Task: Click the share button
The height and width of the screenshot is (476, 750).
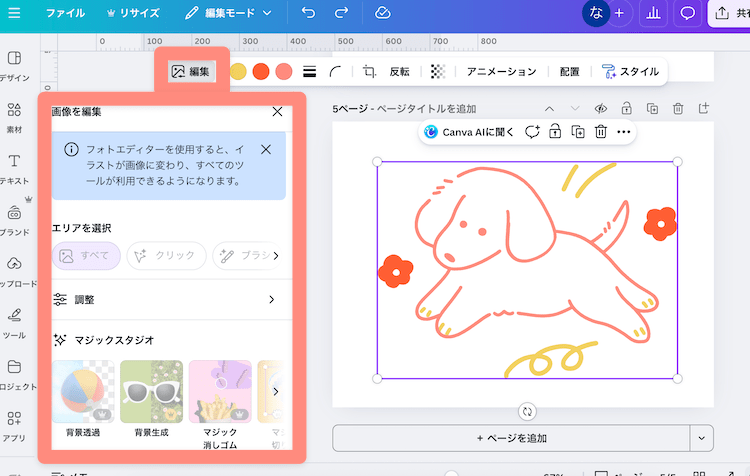Action: pos(729,13)
